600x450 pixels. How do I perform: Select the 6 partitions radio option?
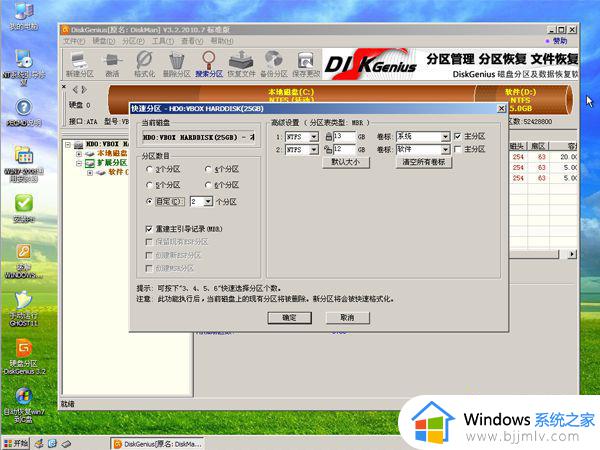208,185
